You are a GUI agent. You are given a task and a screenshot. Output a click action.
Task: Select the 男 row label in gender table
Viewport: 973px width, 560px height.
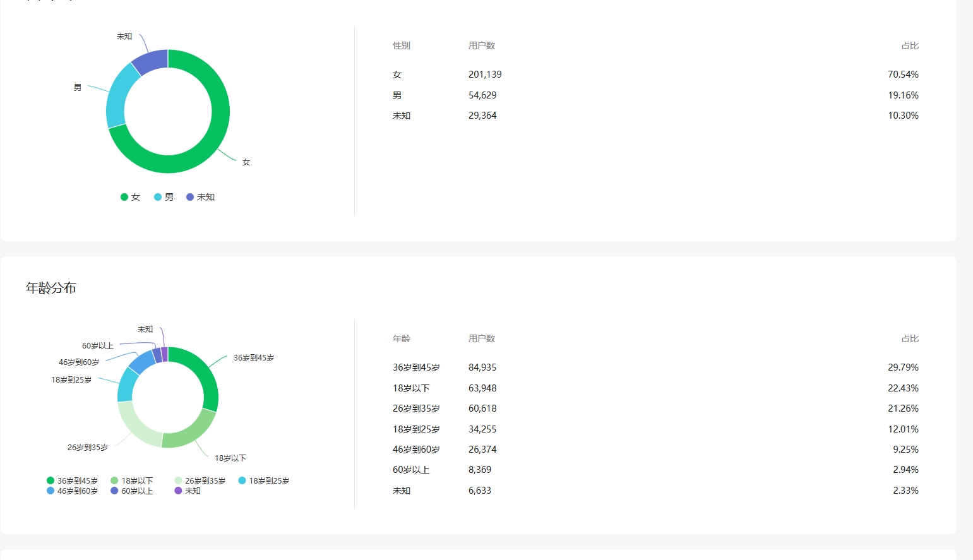point(397,95)
